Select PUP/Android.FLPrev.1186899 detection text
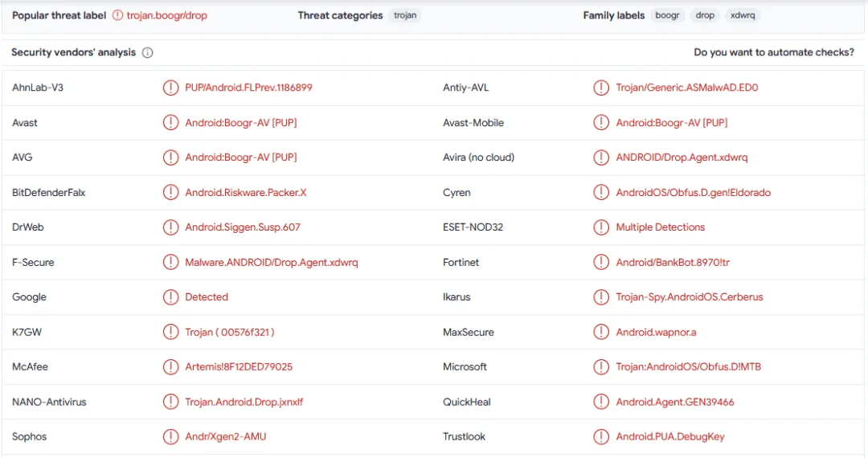The height and width of the screenshot is (458, 868). pos(248,88)
